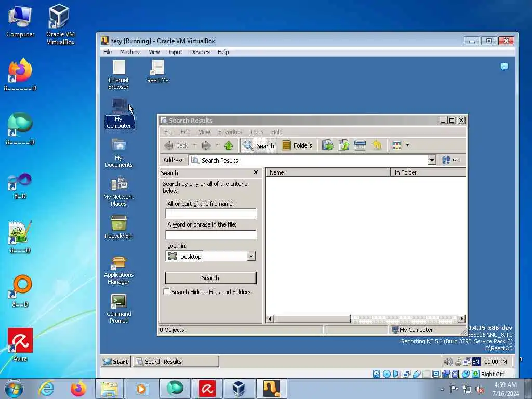The height and width of the screenshot is (399, 532).
Task: Launch Command Prompt desktop icon
Action: click(x=119, y=309)
